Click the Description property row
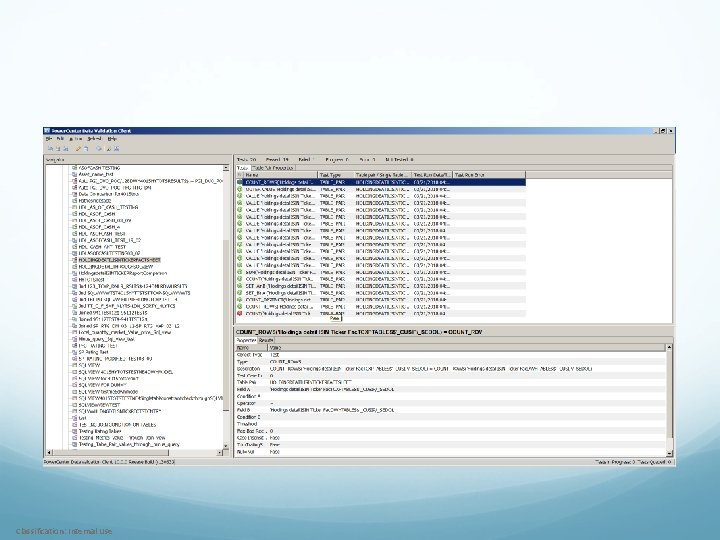This screenshot has height=540, width=720. [x=450, y=369]
